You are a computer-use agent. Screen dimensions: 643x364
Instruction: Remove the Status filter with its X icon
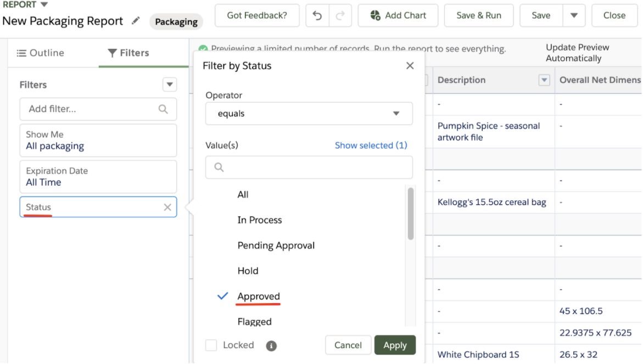pyautogui.click(x=167, y=207)
